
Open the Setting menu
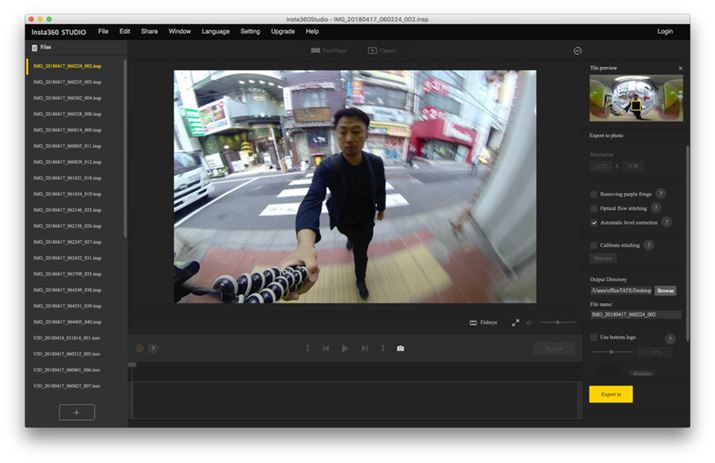[x=250, y=31]
